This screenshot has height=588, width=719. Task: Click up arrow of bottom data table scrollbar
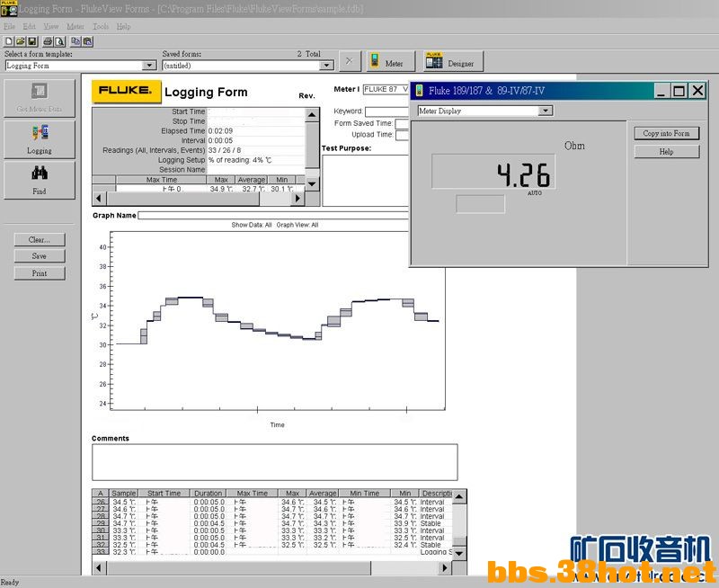coord(459,497)
